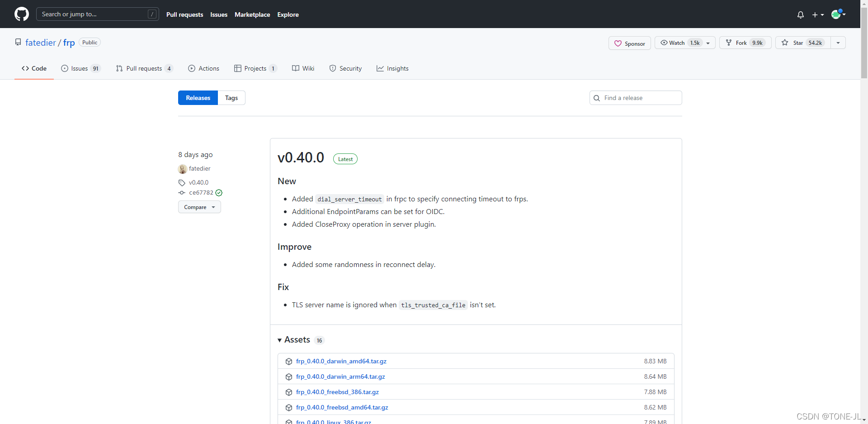The width and height of the screenshot is (868, 424).
Task: Click the Sponsor heart button
Action: [629, 43]
